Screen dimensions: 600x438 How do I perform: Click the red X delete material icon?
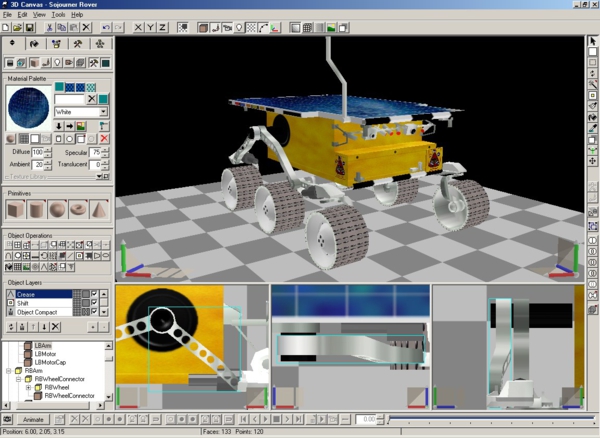104,138
